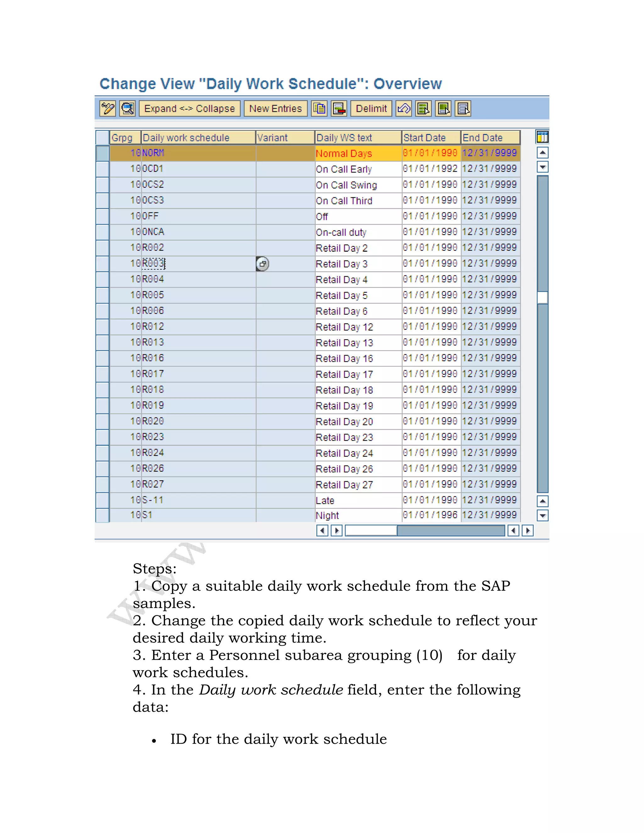Viewport: 644px width, 833px height.
Task: Click the OCS3 schedule cell
Action: 198,201
